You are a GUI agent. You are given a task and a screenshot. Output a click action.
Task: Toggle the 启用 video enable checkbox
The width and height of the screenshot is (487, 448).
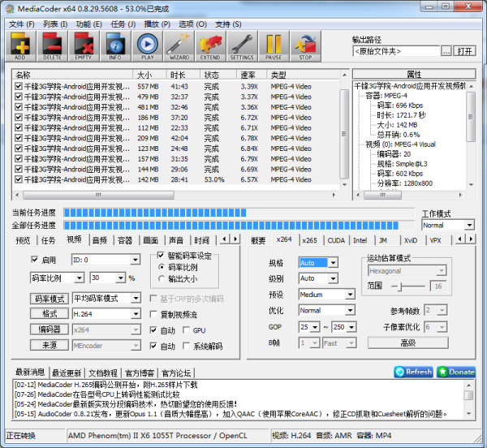coord(34,259)
